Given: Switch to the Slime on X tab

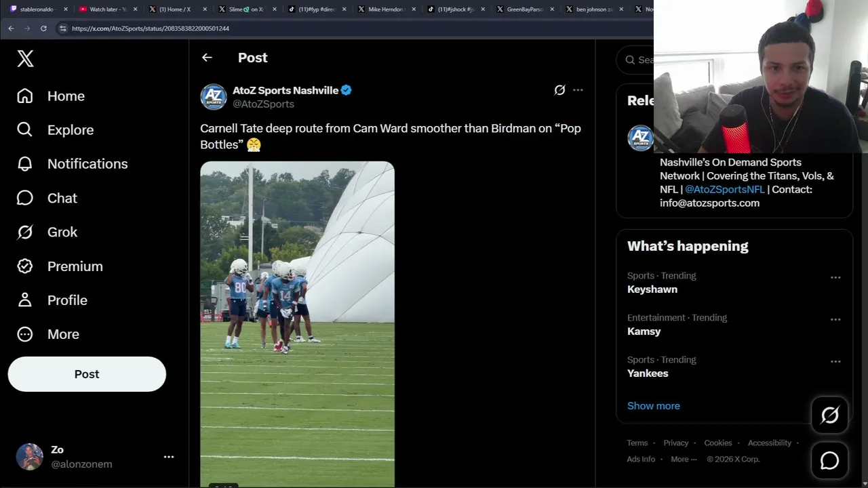Looking at the screenshot, I should pyautogui.click(x=245, y=9).
